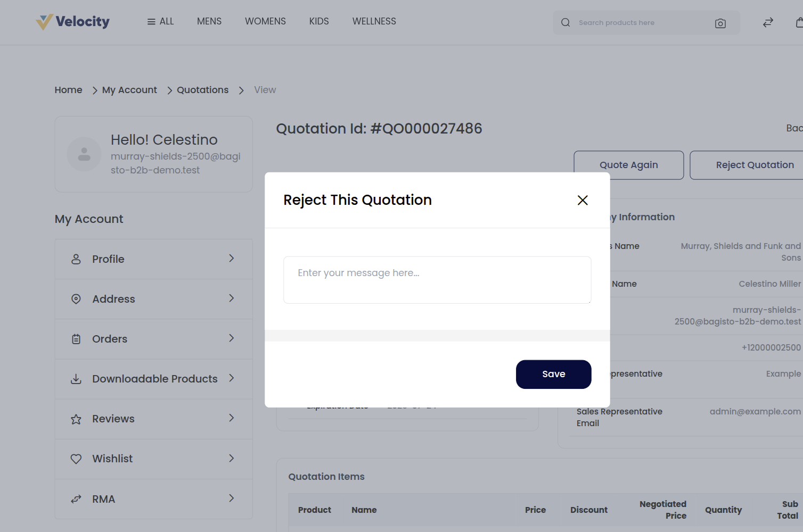Click the Downloadable Products download icon
This screenshot has width=803, height=532.
[76, 379]
